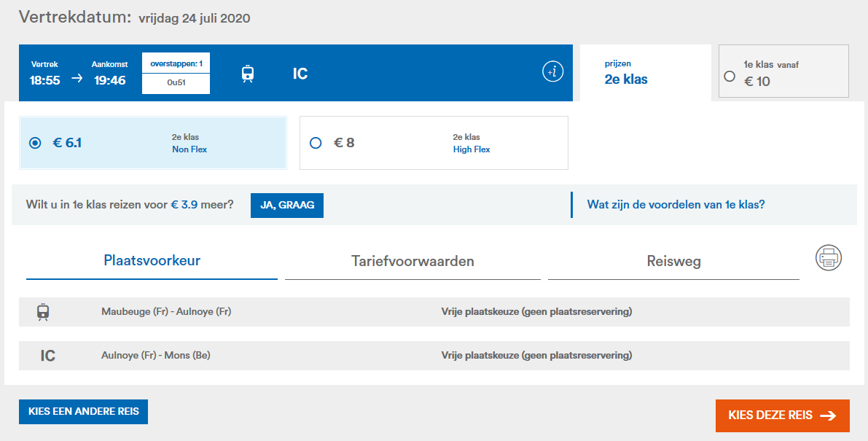Click the 0u51 duration box

click(x=176, y=84)
